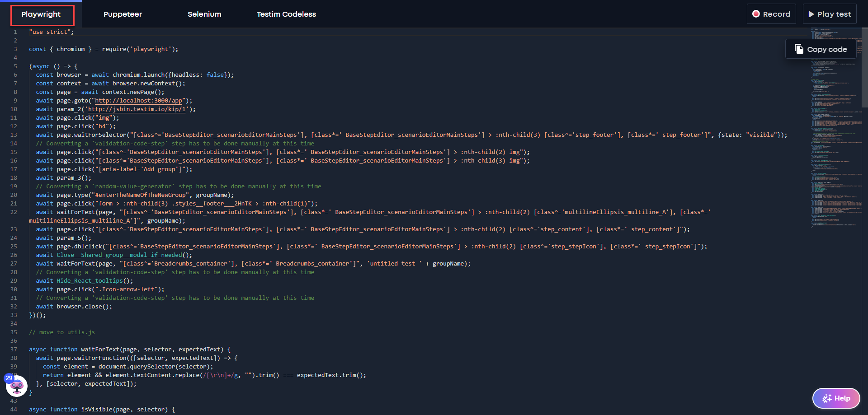Click the waitForText function declaration line

[129, 350]
